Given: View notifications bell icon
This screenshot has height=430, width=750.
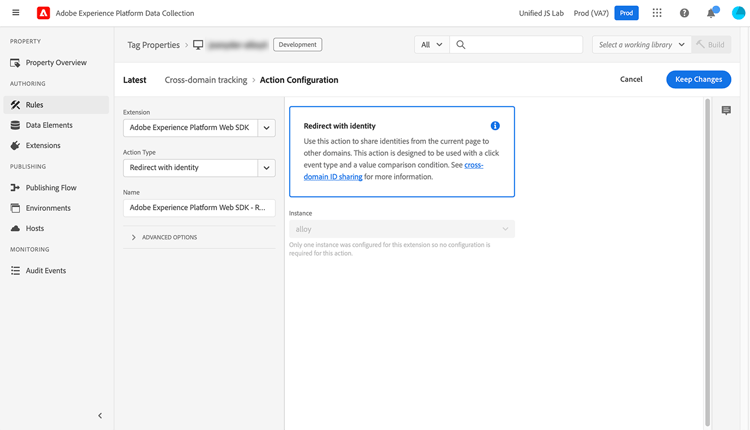Looking at the screenshot, I should 712,13.
